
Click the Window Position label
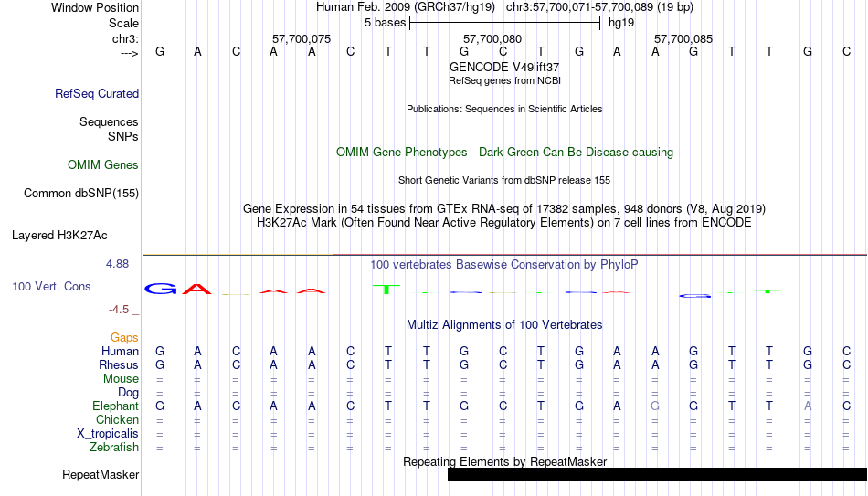95,7
